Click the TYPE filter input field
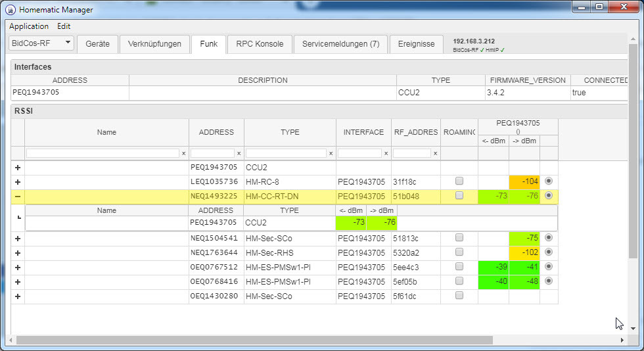644x351 pixels. coord(286,153)
